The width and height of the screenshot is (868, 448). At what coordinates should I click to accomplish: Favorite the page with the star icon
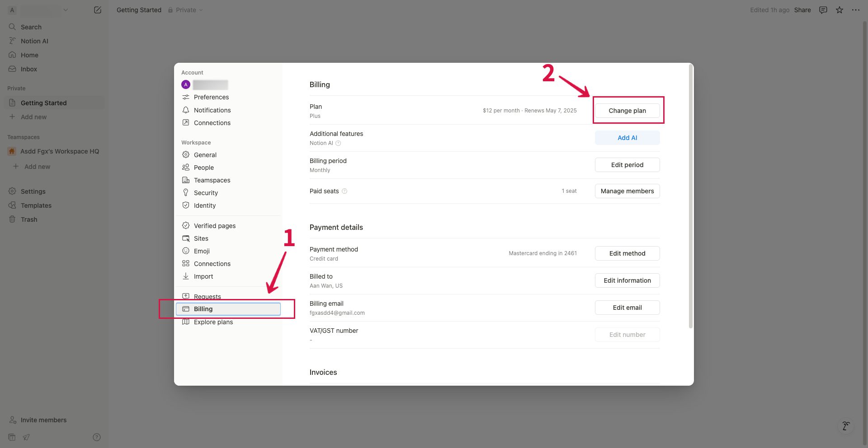click(x=840, y=10)
